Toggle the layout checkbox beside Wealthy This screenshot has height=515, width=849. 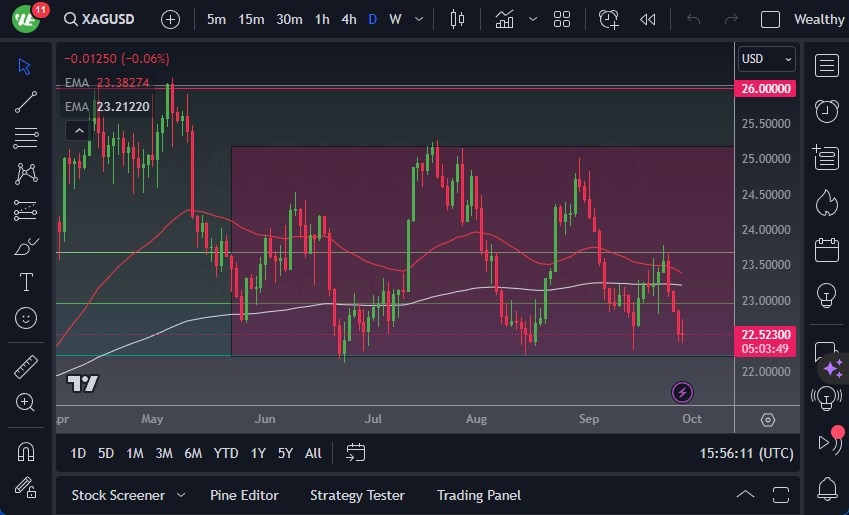tap(770, 19)
